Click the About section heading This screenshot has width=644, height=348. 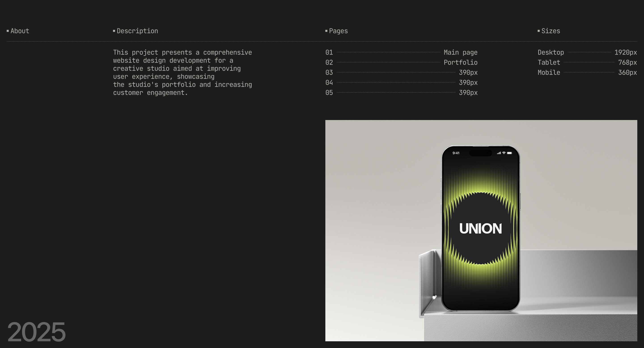tap(20, 31)
